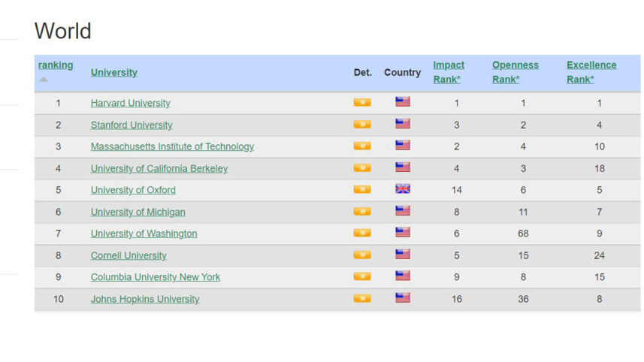
Task: Open the details icon in Stanford University row
Action: (361, 124)
